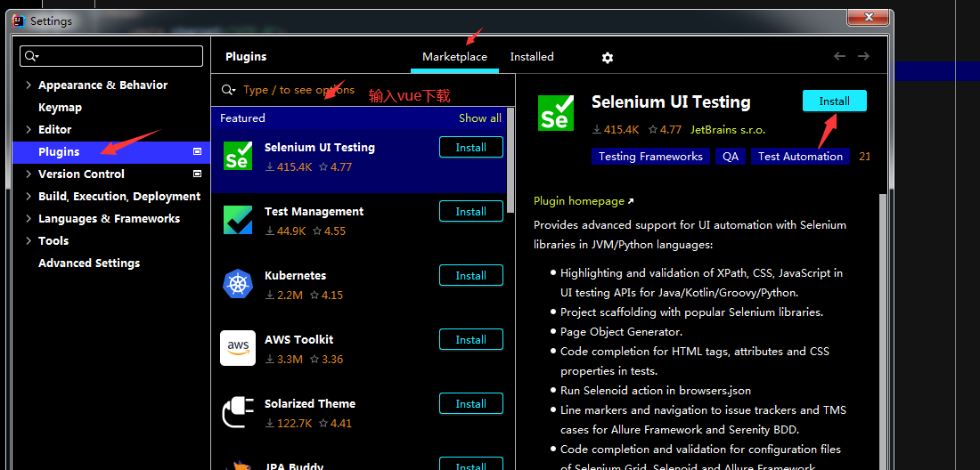
Task: Click the forward navigation arrow
Action: coord(864,56)
